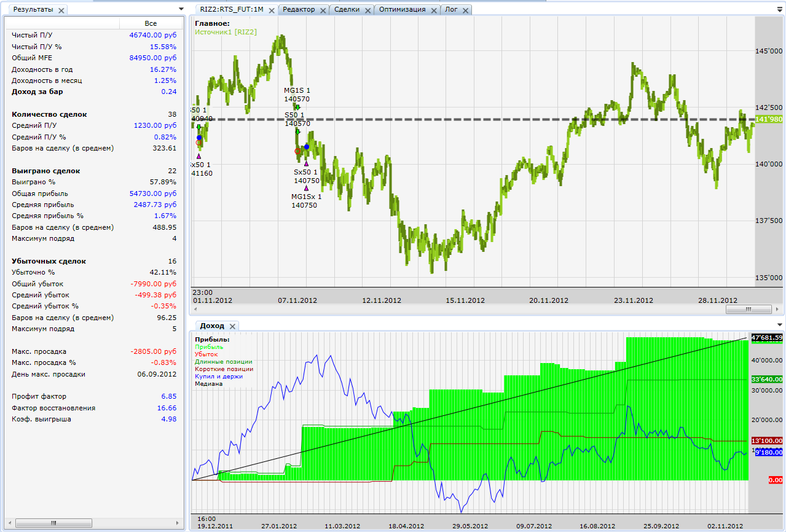Click the Общий убыток value -7990.00 руб
The width and height of the screenshot is (786, 532).
pos(154,284)
